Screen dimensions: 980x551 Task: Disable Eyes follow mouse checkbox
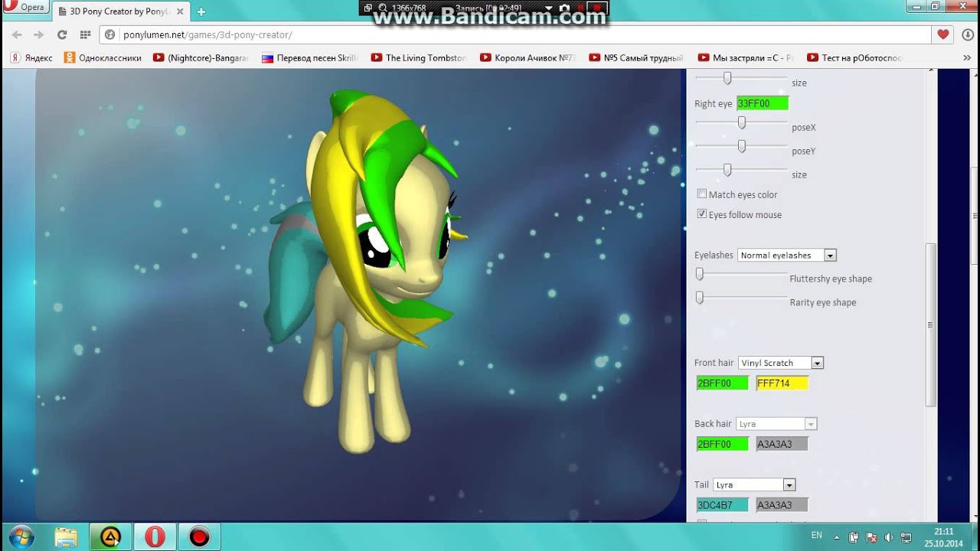pyautogui.click(x=702, y=214)
